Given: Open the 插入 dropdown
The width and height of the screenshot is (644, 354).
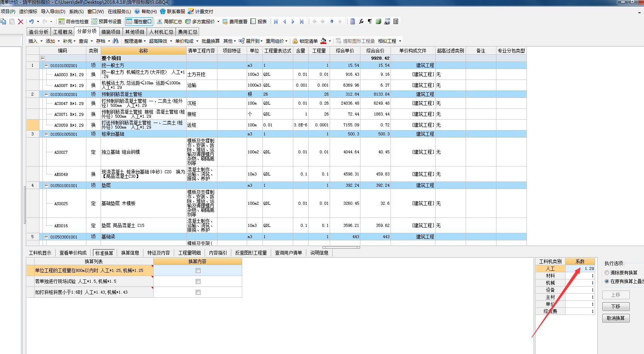Looking at the screenshot, I should [35, 41].
